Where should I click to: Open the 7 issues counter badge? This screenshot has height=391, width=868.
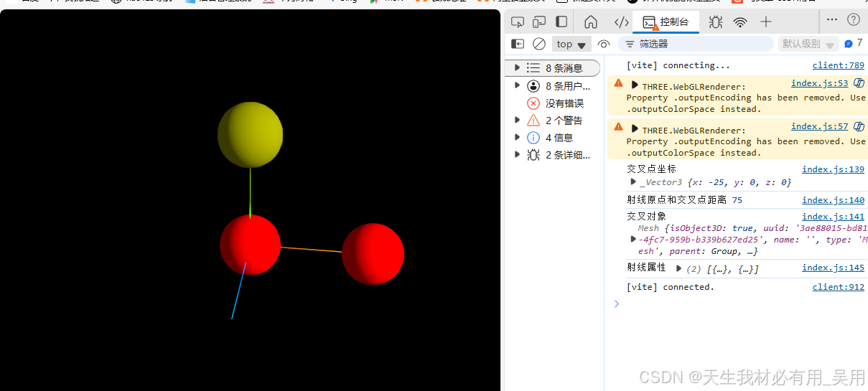(x=853, y=44)
